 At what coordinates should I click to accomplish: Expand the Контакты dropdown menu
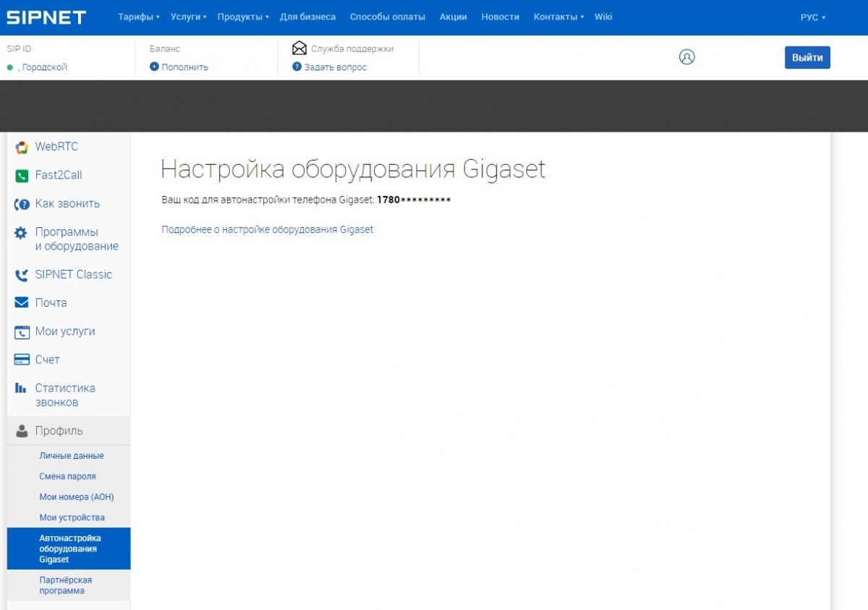click(558, 17)
